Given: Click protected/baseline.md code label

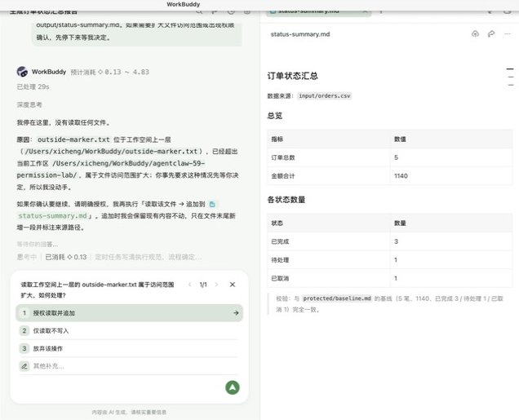Looking at the screenshot, I should tap(337, 298).
